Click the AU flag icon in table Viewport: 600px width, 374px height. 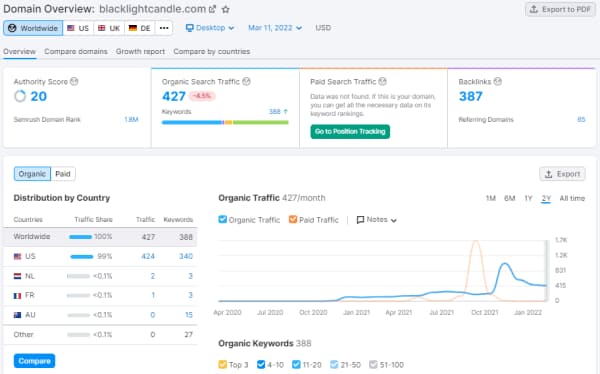pos(18,315)
